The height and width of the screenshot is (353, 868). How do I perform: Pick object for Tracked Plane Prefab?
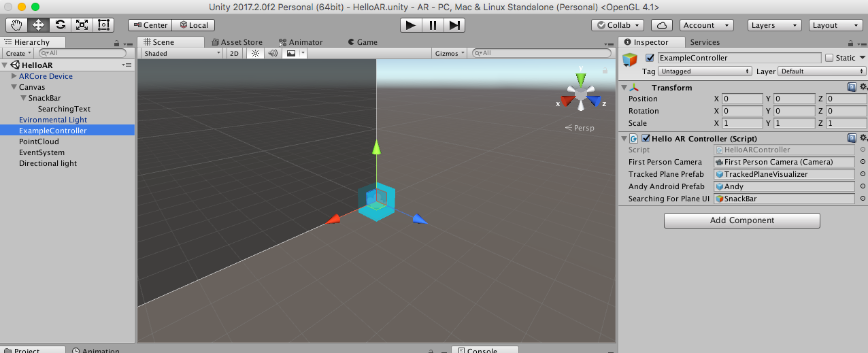[x=863, y=174]
